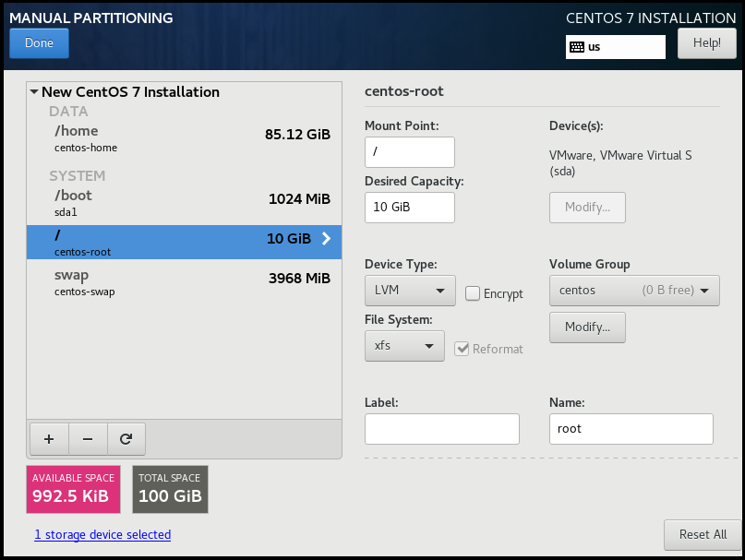
Task: Toggle the Reformat checkbox
Action: click(x=462, y=349)
